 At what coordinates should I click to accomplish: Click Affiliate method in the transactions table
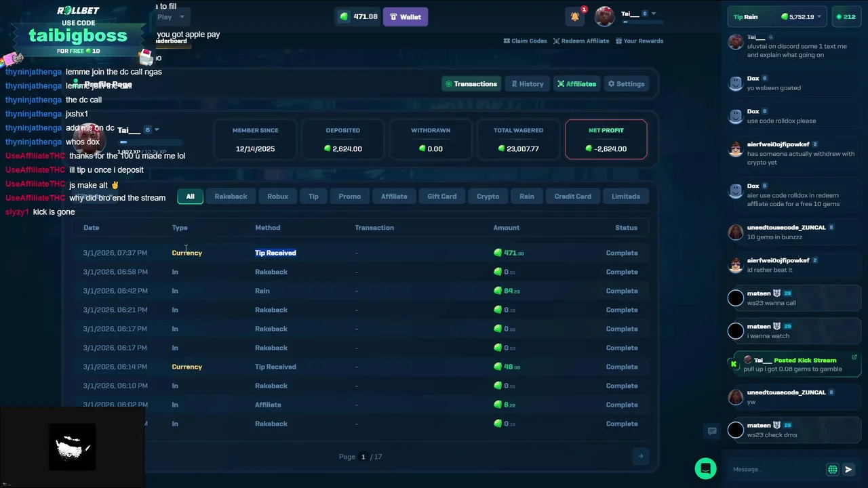[x=268, y=405]
